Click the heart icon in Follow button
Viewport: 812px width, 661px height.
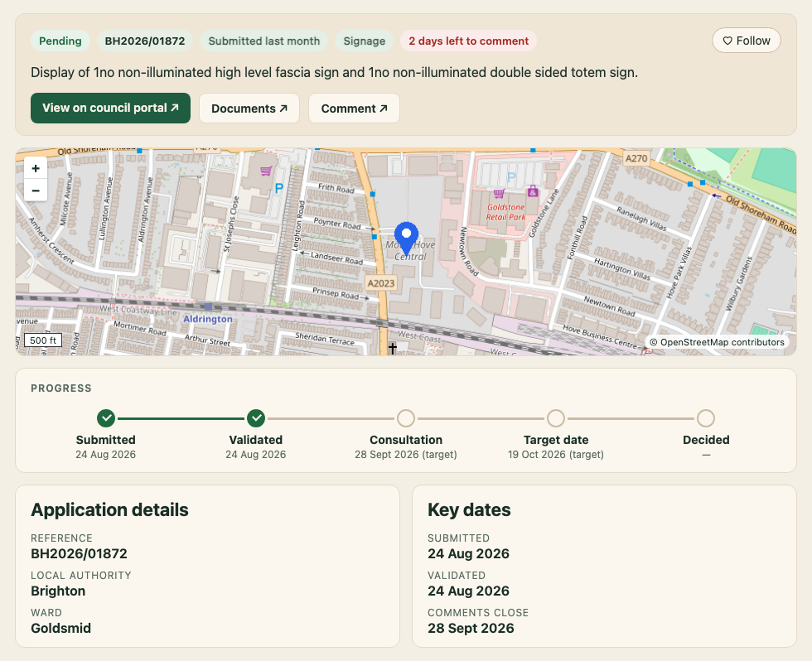727,41
